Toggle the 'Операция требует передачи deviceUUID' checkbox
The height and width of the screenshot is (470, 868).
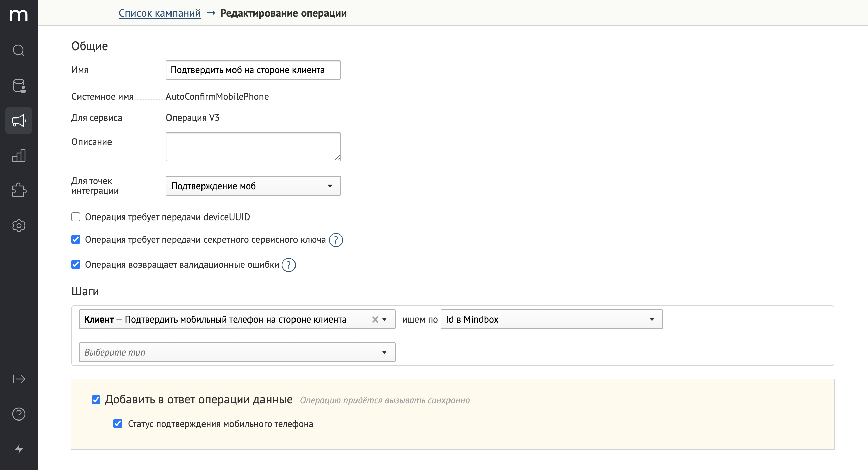tap(76, 217)
